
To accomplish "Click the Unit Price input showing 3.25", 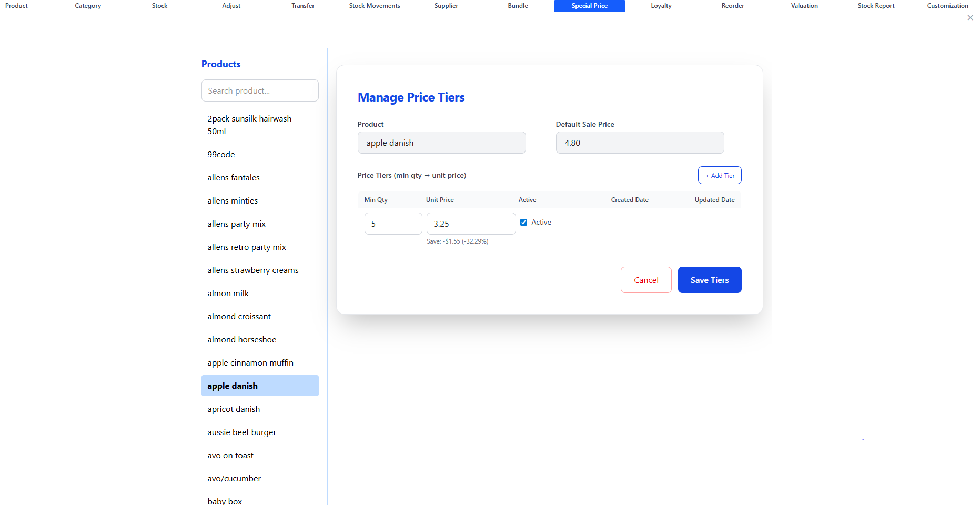I will point(471,224).
